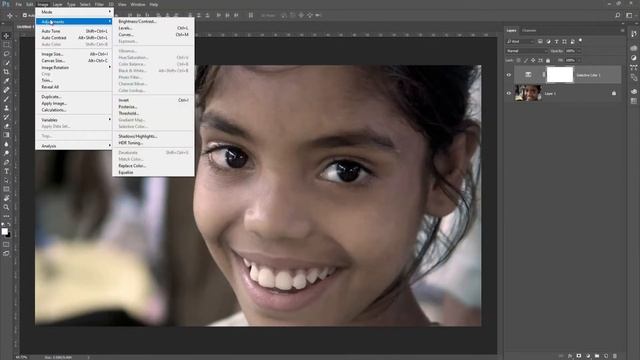Open the Opacity slider dropdown
The height and width of the screenshot is (360, 640).
point(579,51)
